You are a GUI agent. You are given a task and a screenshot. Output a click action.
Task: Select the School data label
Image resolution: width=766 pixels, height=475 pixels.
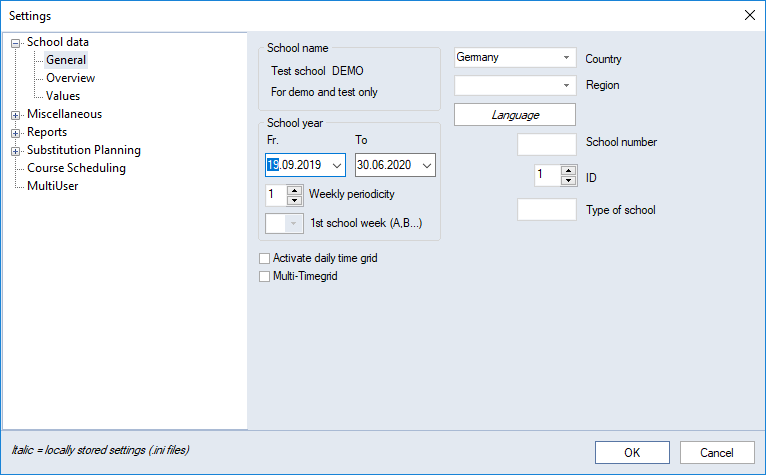(58, 42)
